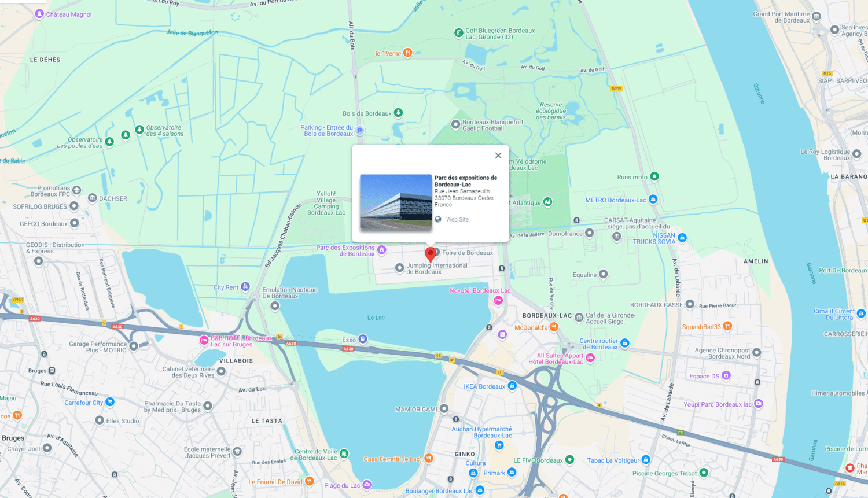868x498 pixels.
Task: Click the LE FIVE Bordeaux green icon
Action: (570, 460)
